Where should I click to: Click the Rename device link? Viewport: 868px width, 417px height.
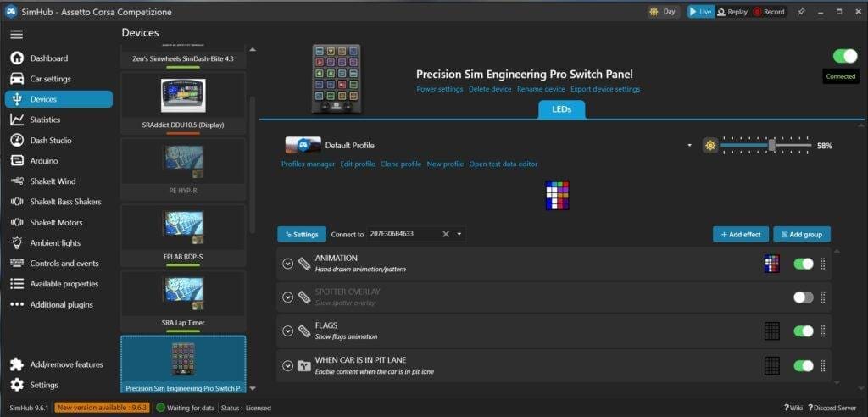pyautogui.click(x=541, y=89)
